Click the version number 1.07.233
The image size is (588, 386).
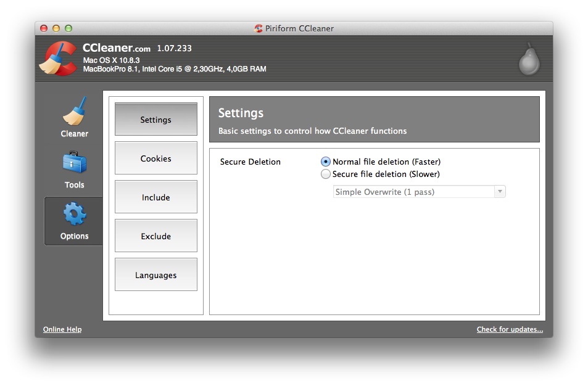tap(174, 48)
